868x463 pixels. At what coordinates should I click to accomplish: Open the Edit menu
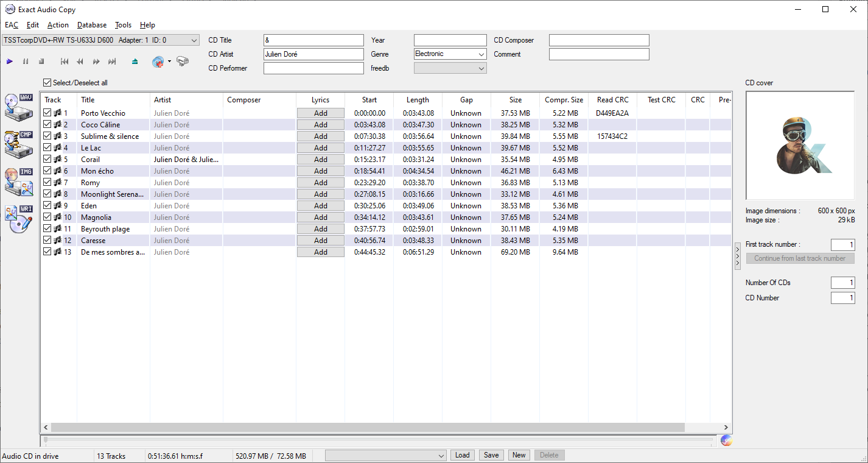coord(33,25)
